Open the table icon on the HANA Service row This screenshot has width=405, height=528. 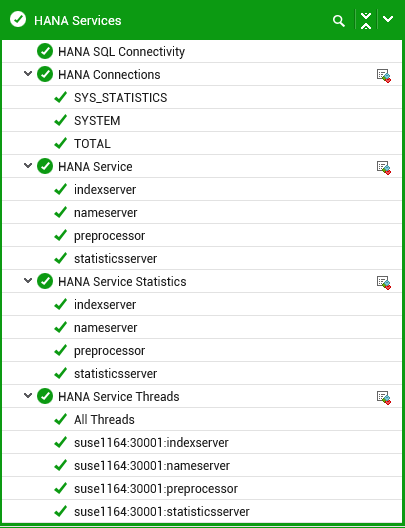click(x=383, y=168)
